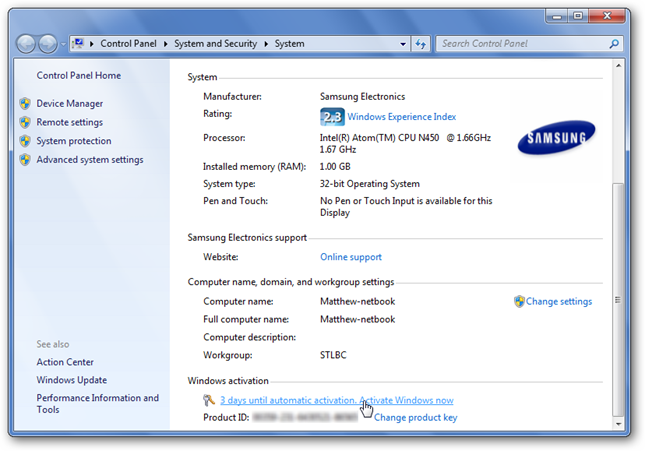Click the shield icon beside Remote settings
Screen dimensions: 645x451
(25, 122)
